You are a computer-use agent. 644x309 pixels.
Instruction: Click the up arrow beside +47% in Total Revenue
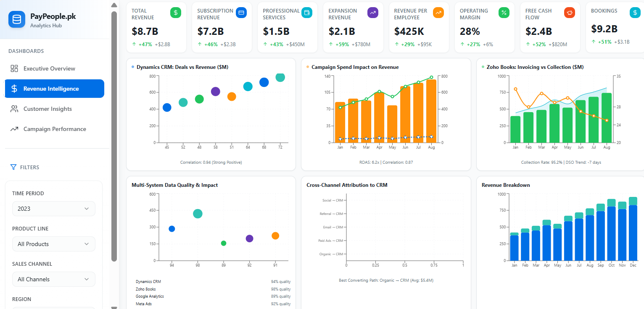tap(134, 44)
